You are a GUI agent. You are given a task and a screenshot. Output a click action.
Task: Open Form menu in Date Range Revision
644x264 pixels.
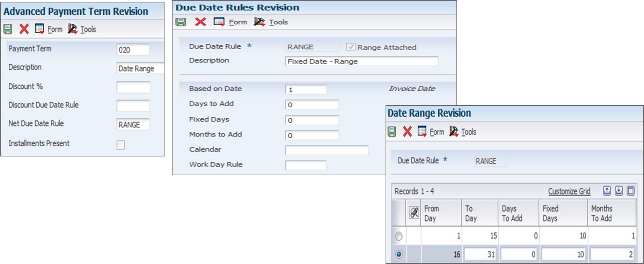coord(437,132)
